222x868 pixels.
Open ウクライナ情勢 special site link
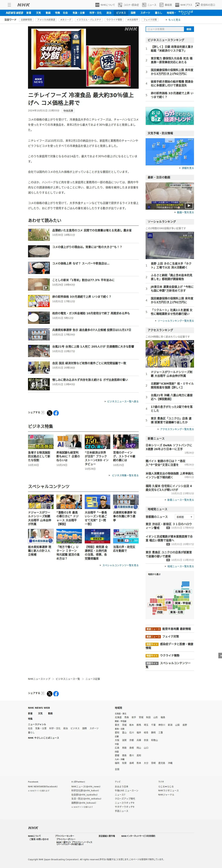170,655
